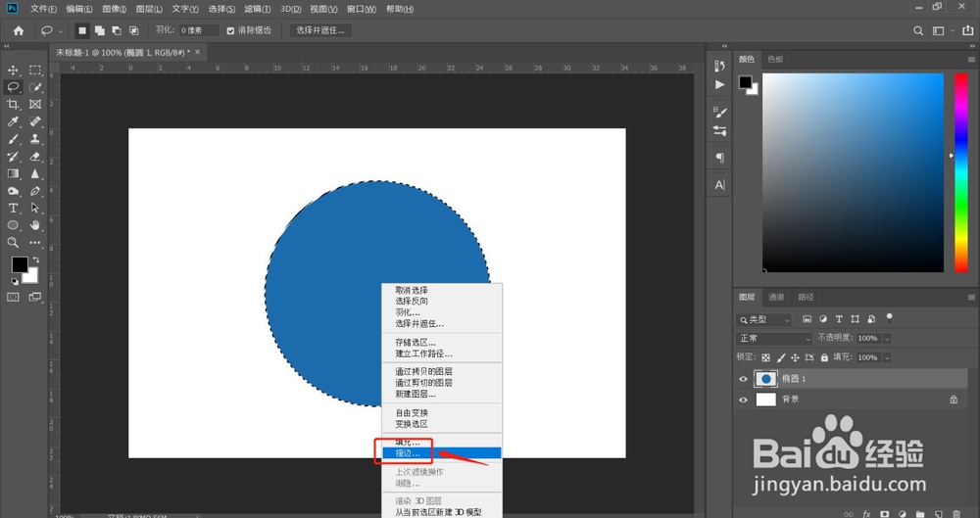Screen dimensions: 980x518
Task: Hide the 椭圆 1 layer
Action: [743, 379]
